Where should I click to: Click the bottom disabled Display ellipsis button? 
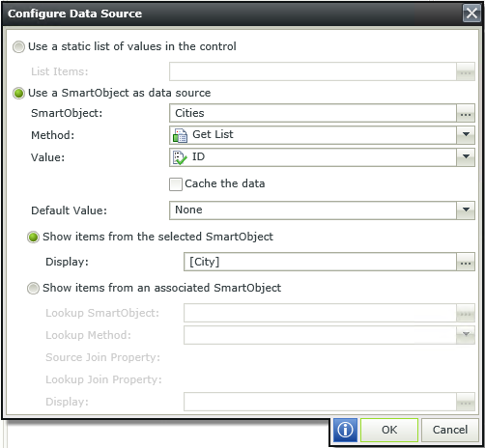pos(466,402)
